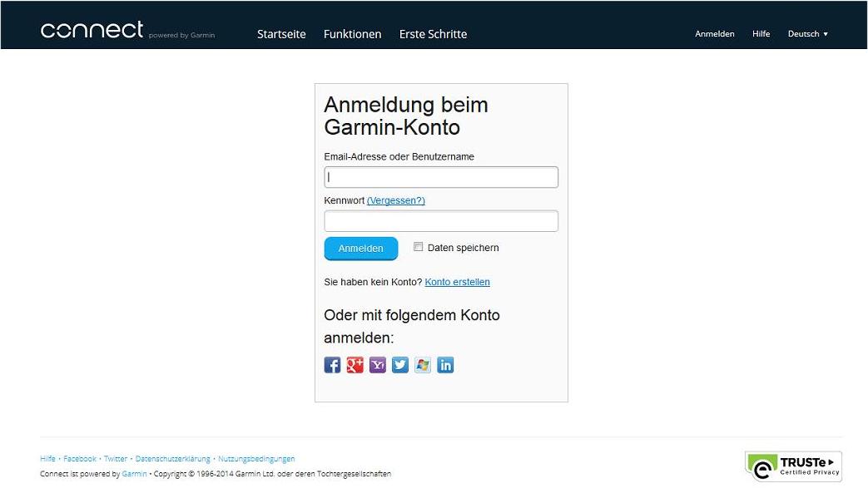Sign in with the Google+ icon
The width and height of the screenshot is (868, 503).
355,365
